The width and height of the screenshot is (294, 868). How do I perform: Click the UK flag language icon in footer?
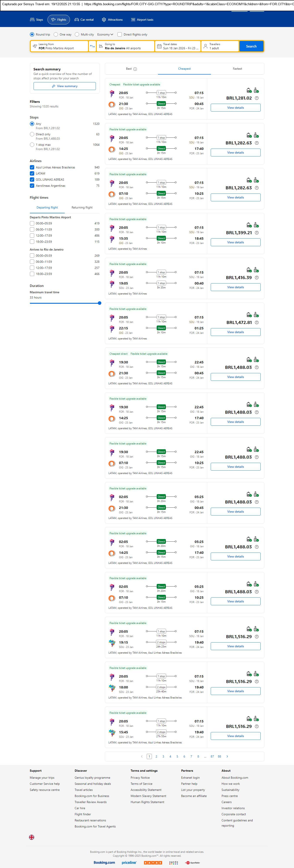(32, 837)
